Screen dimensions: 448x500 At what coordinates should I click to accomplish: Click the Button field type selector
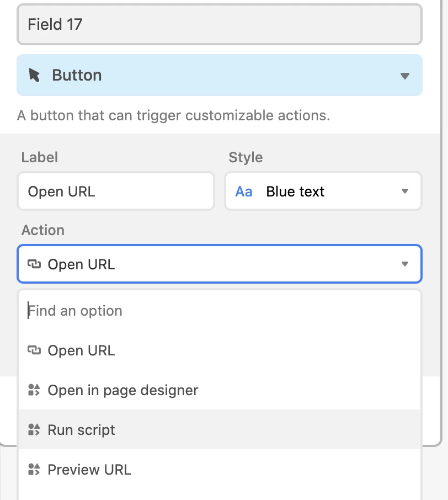pyautogui.click(x=220, y=75)
